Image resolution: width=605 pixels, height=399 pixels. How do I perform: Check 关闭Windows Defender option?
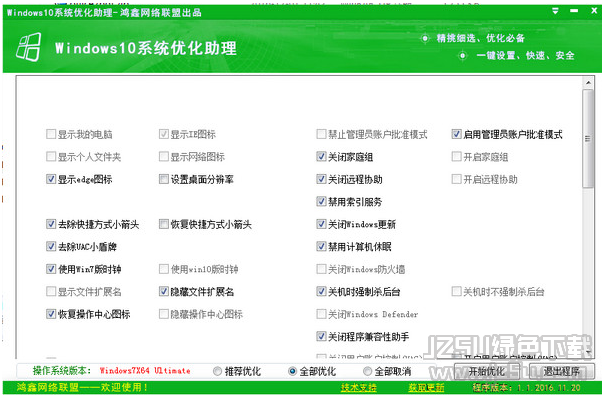pyautogui.click(x=321, y=314)
